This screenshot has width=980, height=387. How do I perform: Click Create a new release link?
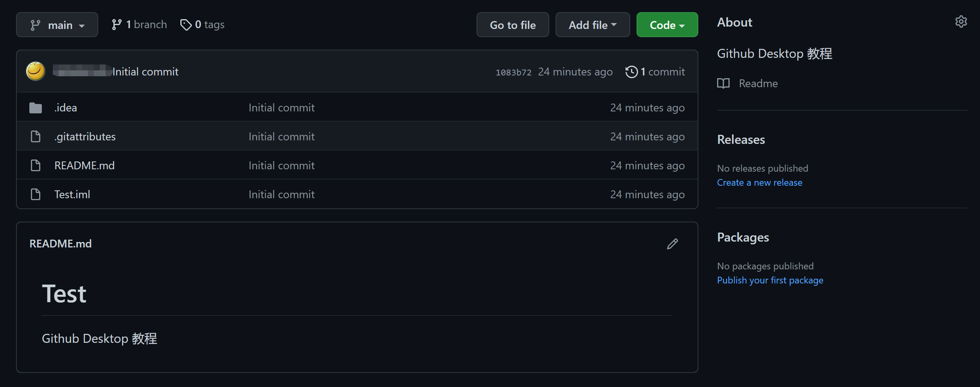click(x=759, y=183)
